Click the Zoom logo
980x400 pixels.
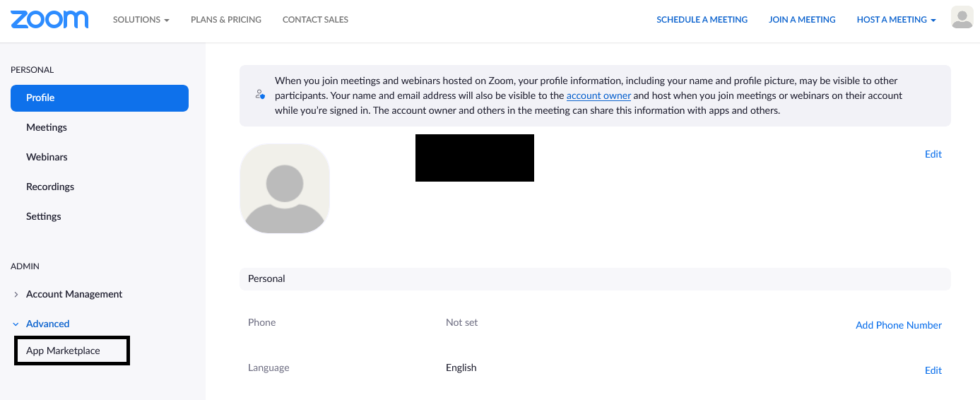(x=49, y=19)
